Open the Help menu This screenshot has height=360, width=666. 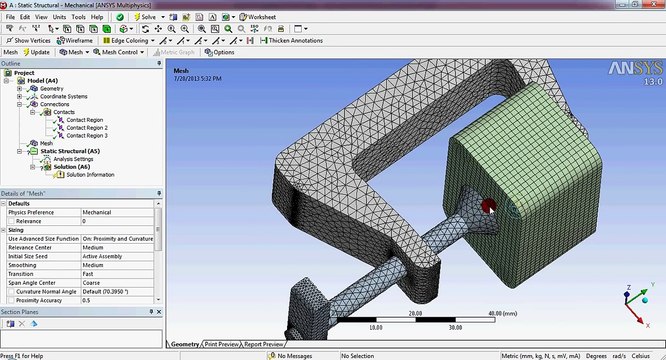pyautogui.click(x=97, y=17)
